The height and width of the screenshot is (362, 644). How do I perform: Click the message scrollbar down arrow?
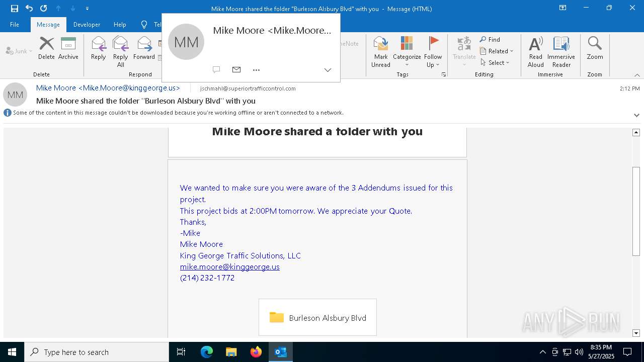(x=636, y=333)
